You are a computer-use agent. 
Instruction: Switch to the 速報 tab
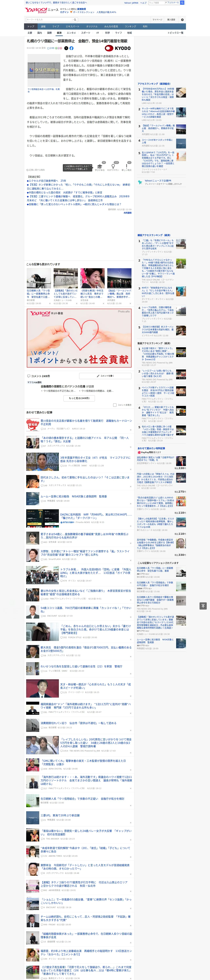point(43,27)
